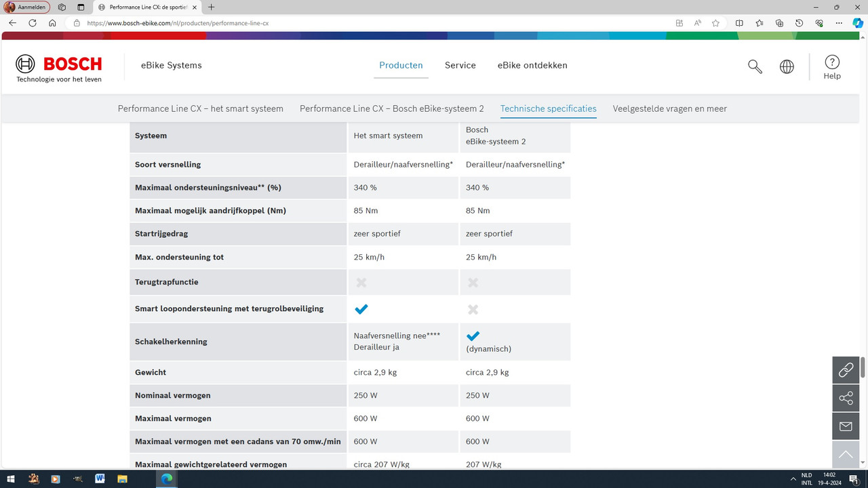Viewport: 868px width, 488px height.
Task: Open File Explorer from the taskbar
Action: tap(122, 479)
